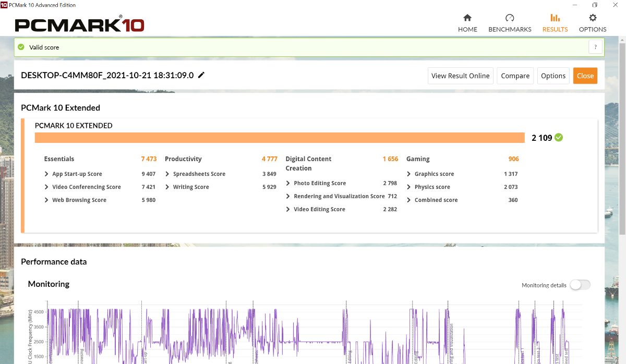Go to the Home icon in navigation
626x364 pixels.
[x=467, y=18]
